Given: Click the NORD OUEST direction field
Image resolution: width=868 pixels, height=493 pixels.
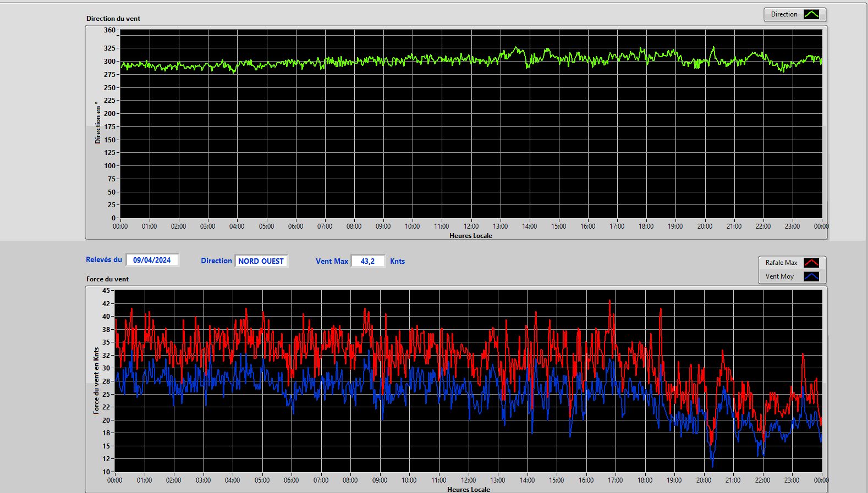Looking at the screenshot, I should (x=261, y=261).
